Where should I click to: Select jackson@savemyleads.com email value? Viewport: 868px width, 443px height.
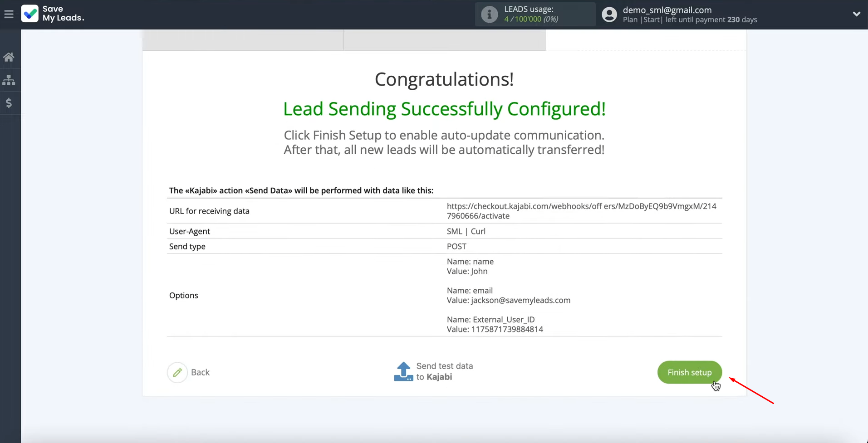520,300
